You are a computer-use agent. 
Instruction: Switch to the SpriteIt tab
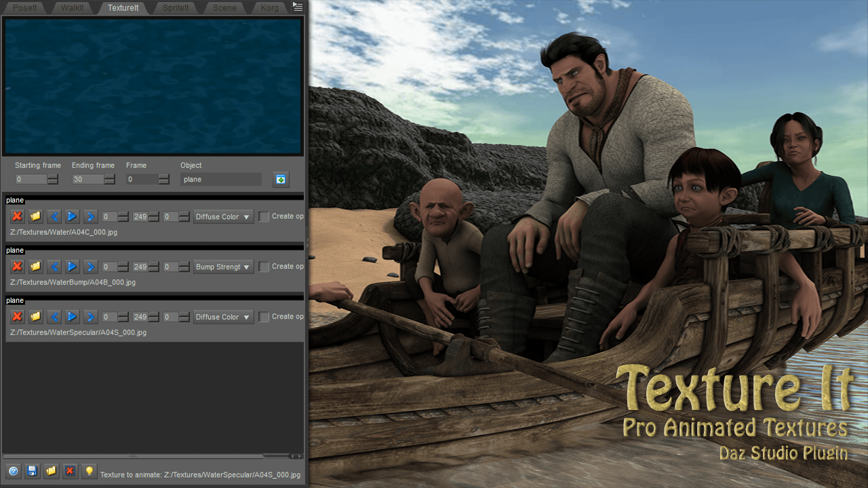pos(176,8)
